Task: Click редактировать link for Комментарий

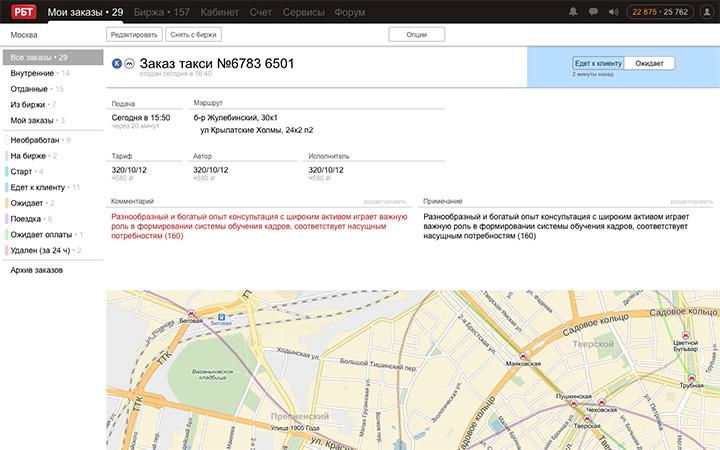Action: (x=385, y=202)
